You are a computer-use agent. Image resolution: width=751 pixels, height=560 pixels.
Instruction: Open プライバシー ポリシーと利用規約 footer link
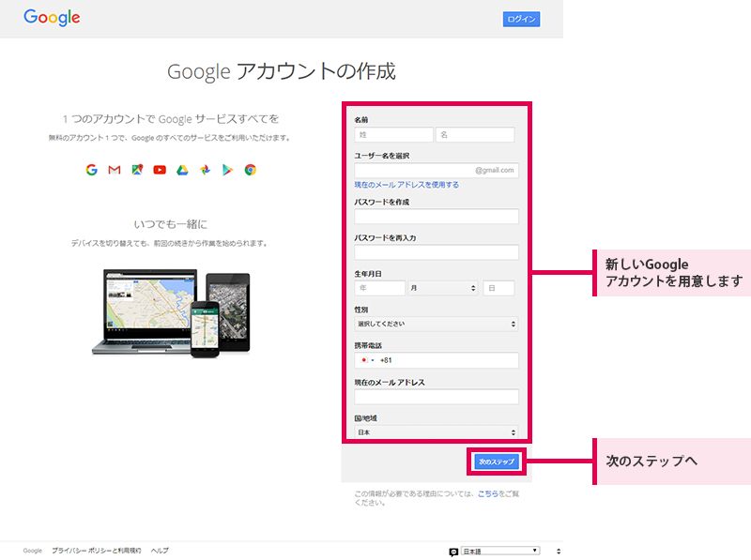coord(97,551)
